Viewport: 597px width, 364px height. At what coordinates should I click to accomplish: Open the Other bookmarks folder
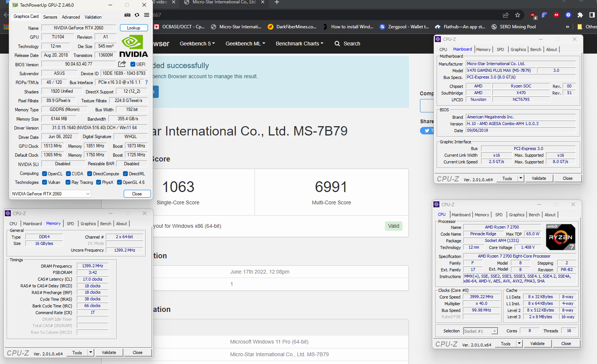pyautogui.click(x=587, y=27)
